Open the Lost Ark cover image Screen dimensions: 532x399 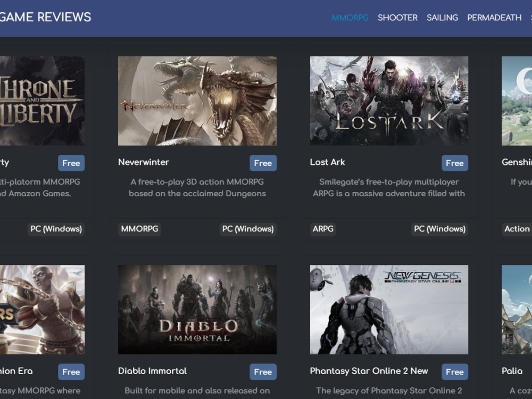(x=389, y=101)
